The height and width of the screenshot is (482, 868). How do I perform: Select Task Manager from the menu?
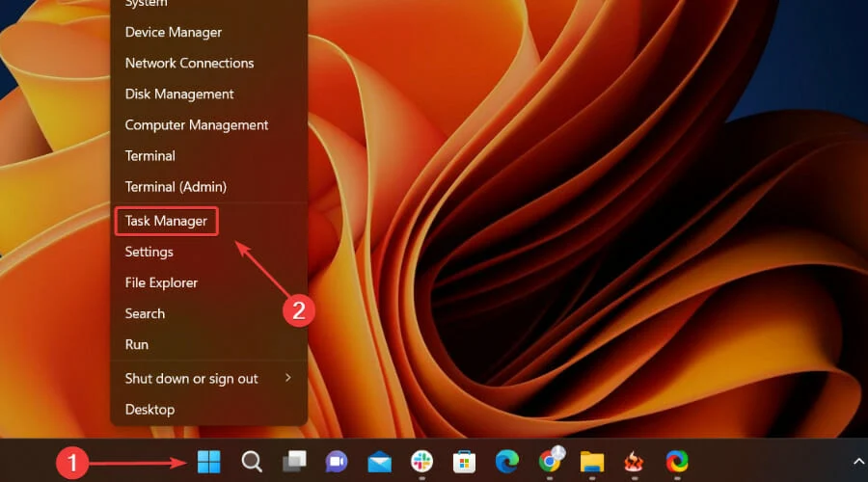point(166,221)
